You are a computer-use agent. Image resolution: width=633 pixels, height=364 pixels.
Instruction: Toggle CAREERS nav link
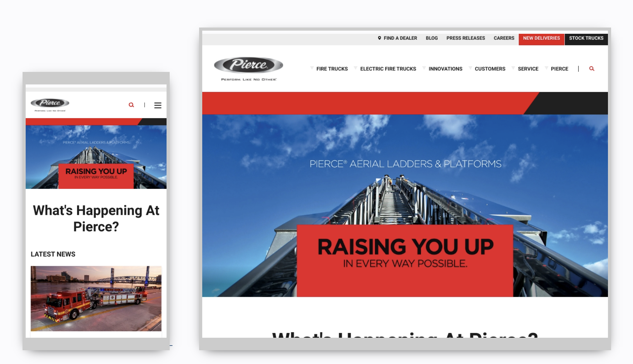[x=504, y=38]
